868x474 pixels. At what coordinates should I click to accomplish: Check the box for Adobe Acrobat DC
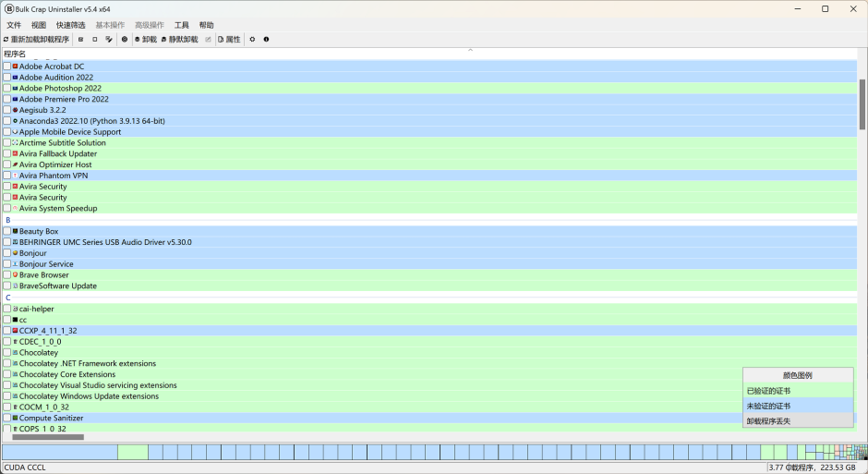point(7,67)
